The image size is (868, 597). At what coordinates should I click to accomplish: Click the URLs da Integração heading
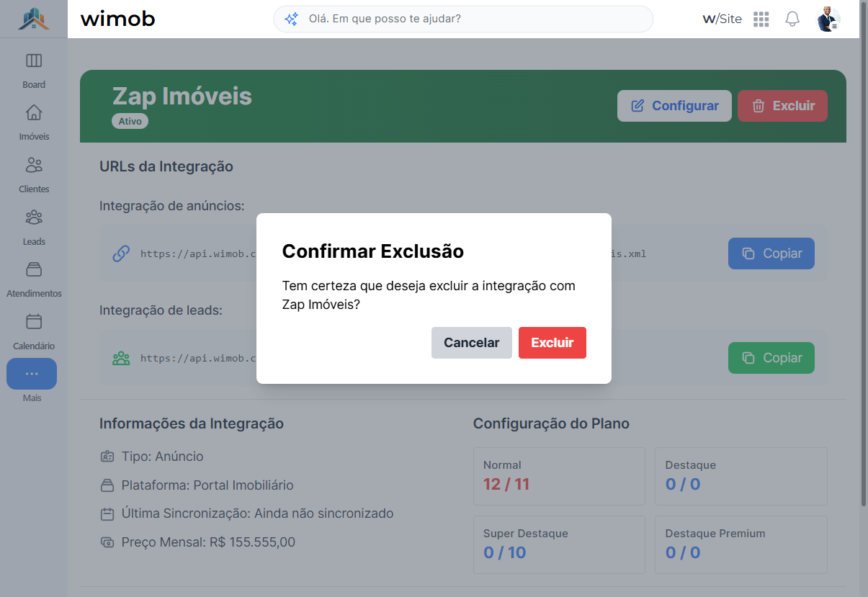click(x=166, y=166)
